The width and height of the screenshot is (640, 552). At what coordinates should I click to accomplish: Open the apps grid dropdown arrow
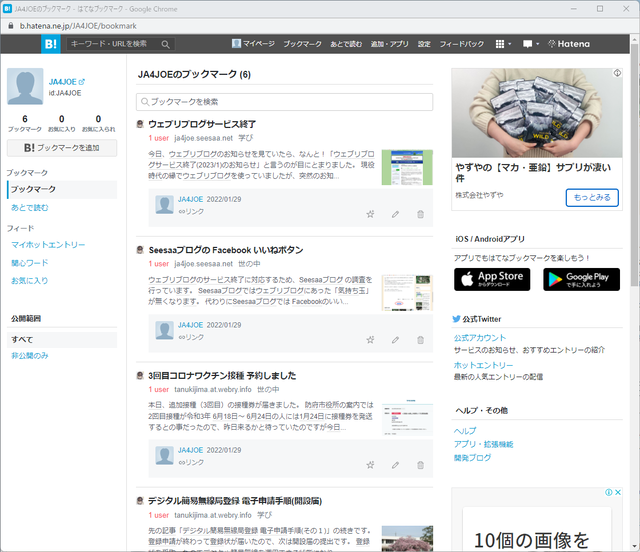pos(509,44)
